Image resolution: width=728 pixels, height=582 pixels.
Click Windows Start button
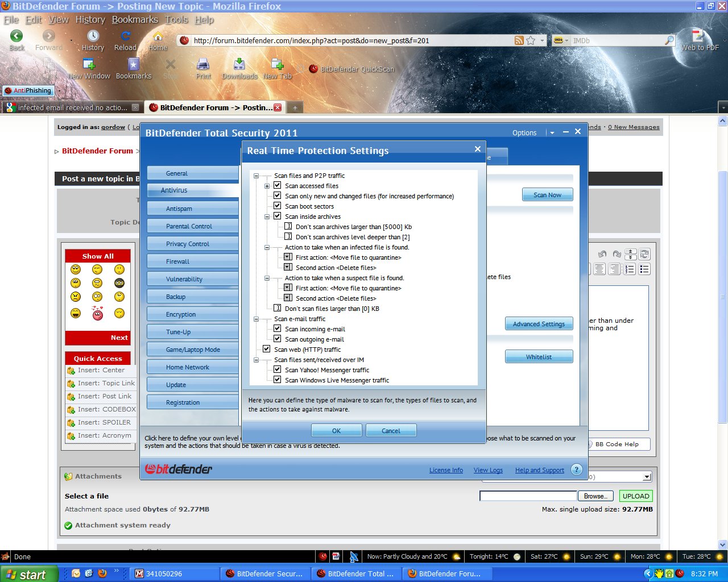click(x=29, y=574)
